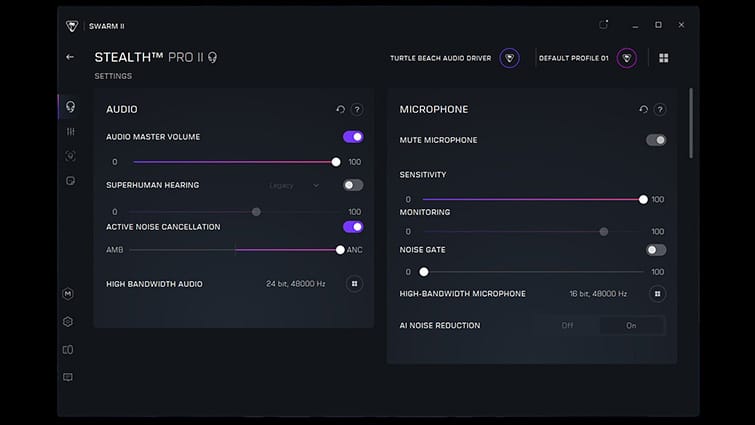Click the headset icon beside Stealth Pro II

point(212,58)
